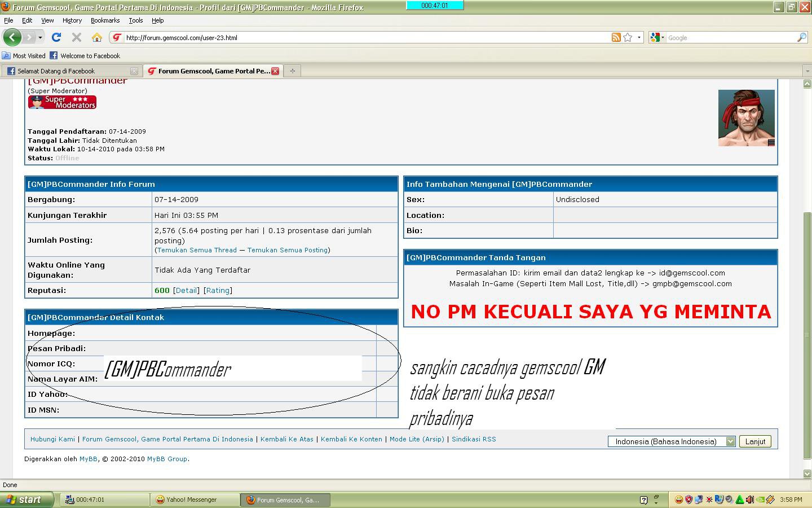Open the File menu
The image size is (812, 508).
pos(8,20)
